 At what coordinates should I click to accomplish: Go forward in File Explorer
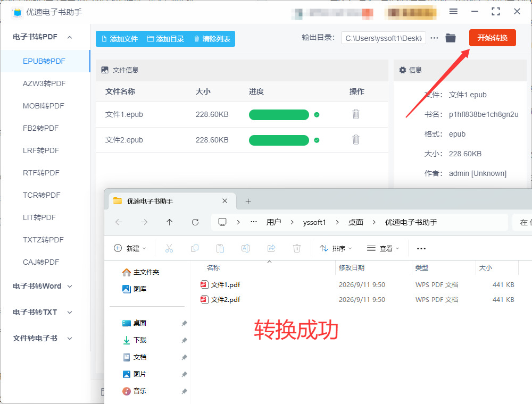click(144, 222)
